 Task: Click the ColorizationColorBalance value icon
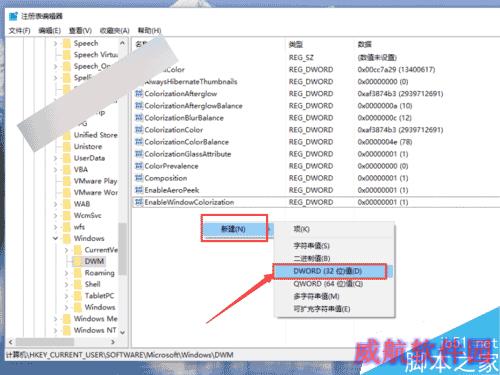tap(139, 142)
